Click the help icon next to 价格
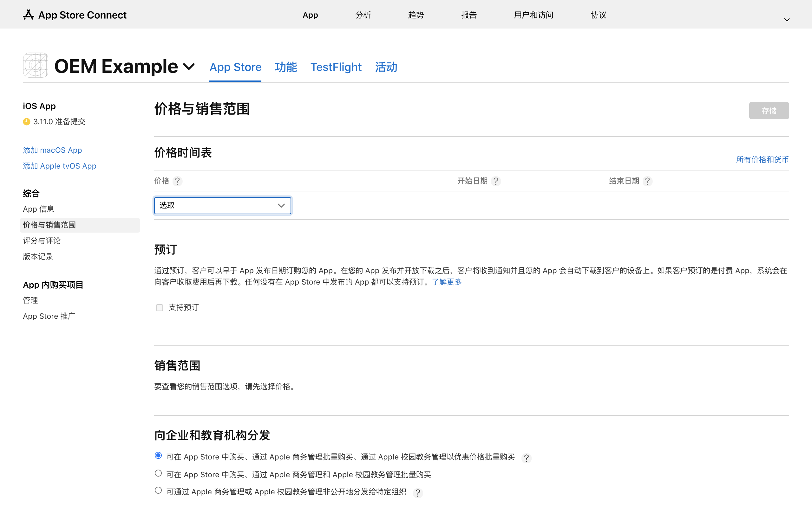Screen dimensions: 812x507 tap(177, 181)
